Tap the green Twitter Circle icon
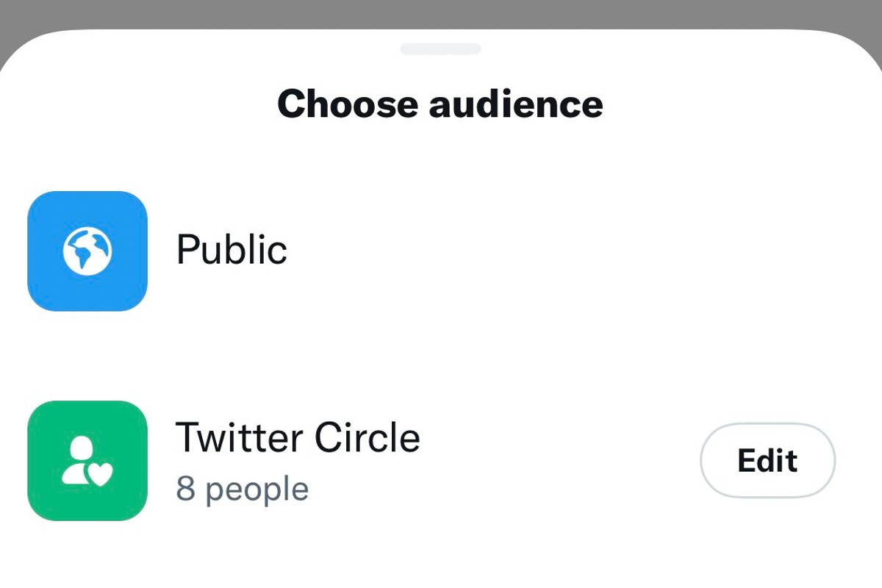The width and height of the screenshot is (882, 588). 87,461
